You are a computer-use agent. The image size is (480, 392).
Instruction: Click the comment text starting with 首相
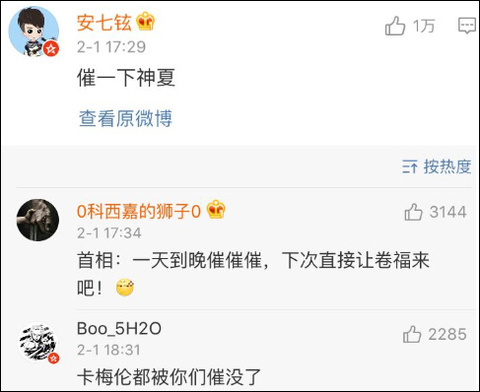[253, 273]
